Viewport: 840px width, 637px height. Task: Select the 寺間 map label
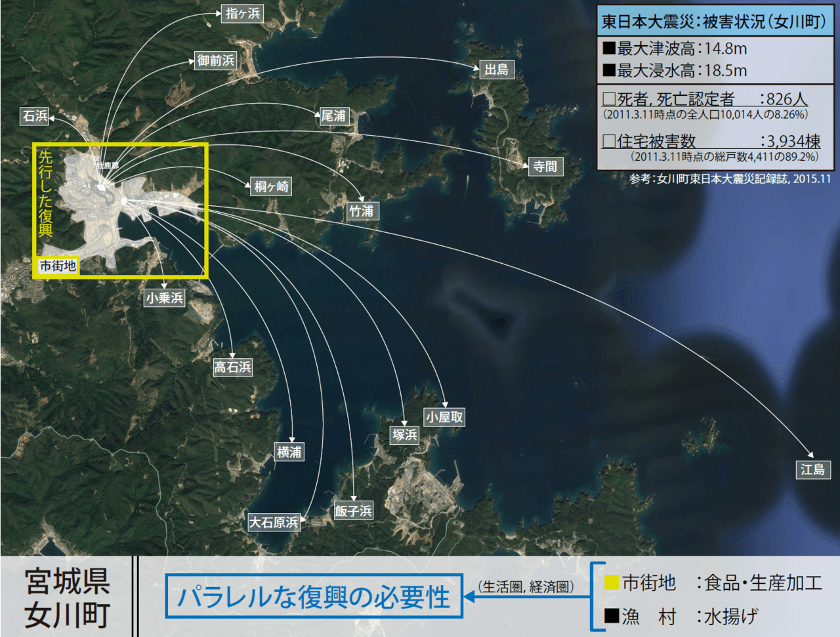545,167
